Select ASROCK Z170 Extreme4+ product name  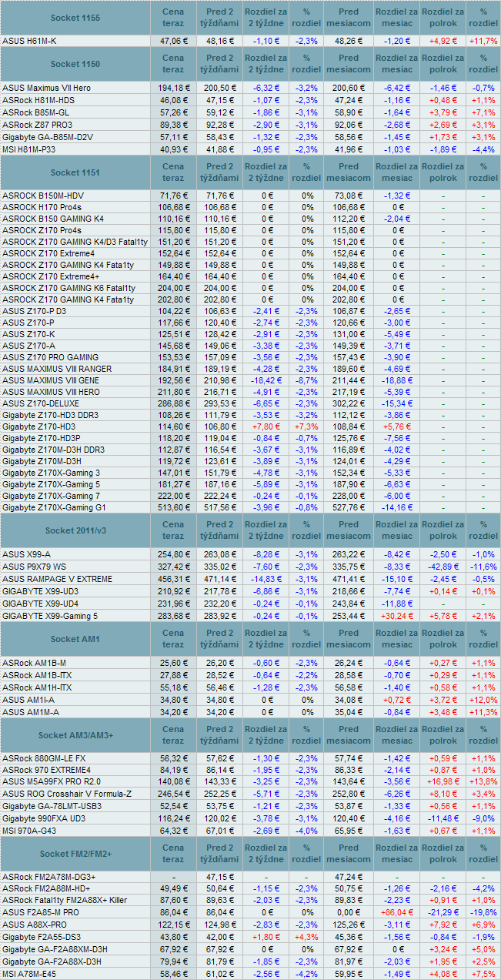tap(49, 276)
